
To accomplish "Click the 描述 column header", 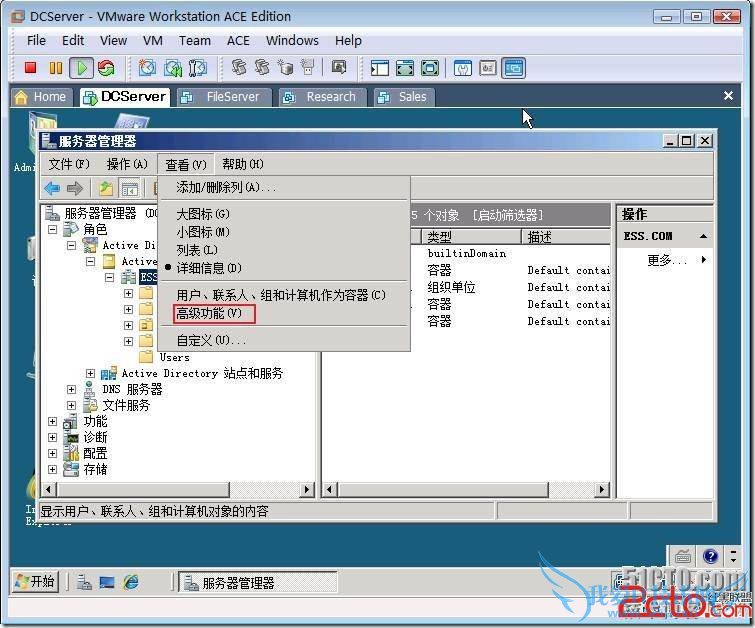I will 566,236.
